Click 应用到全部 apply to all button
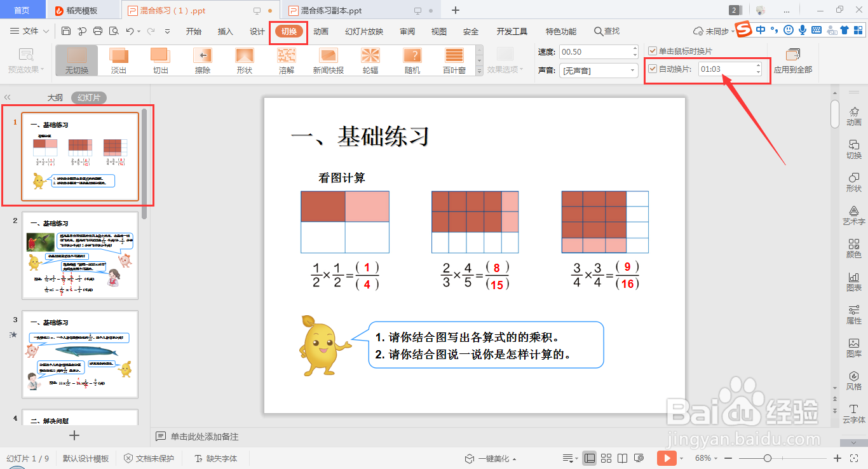 (x=793, y=60)
